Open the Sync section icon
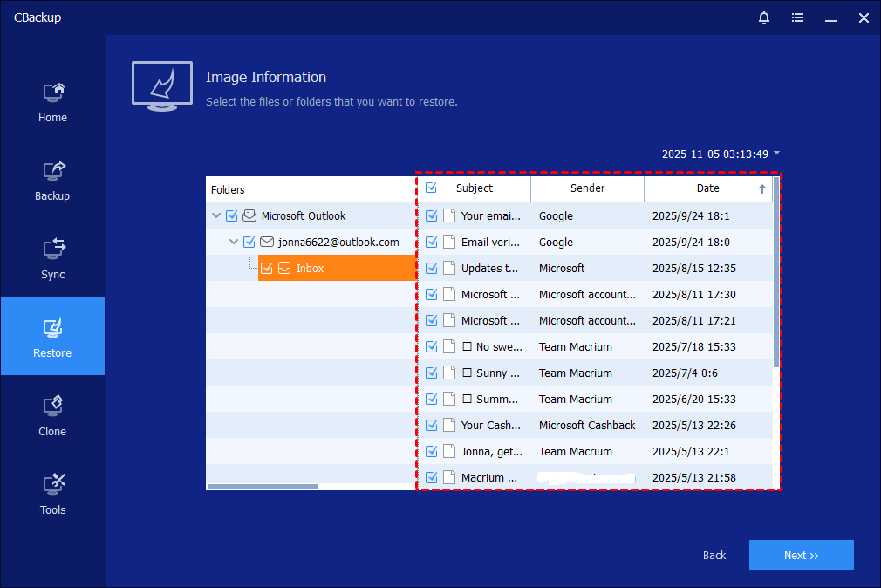Screen dimensions: 881x588 click(x=52, y=249)
